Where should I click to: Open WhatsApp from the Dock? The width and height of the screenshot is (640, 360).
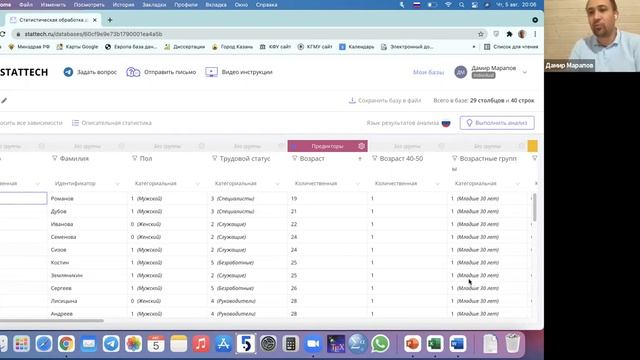[380, 344]
